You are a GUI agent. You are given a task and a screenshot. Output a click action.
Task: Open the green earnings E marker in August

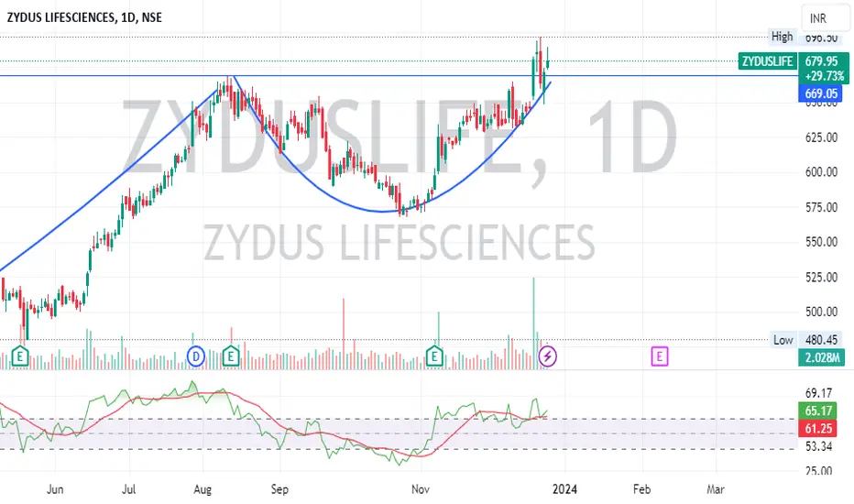pyautogui.click(x=230, y=356)
